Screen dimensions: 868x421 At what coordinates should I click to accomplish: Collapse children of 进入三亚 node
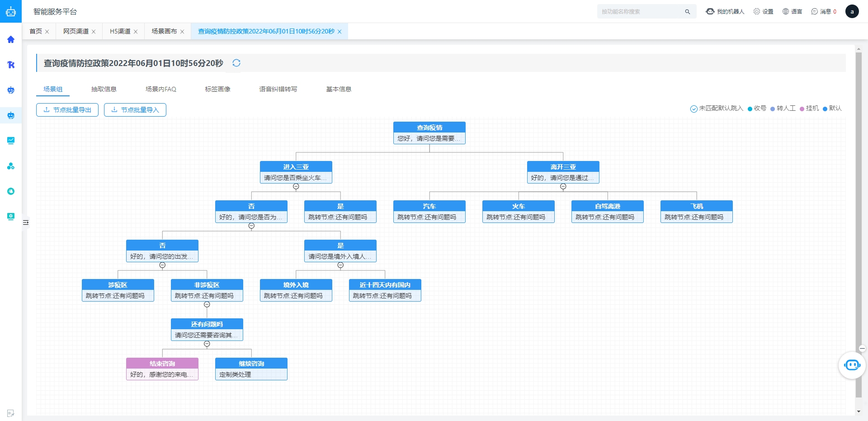296,186
